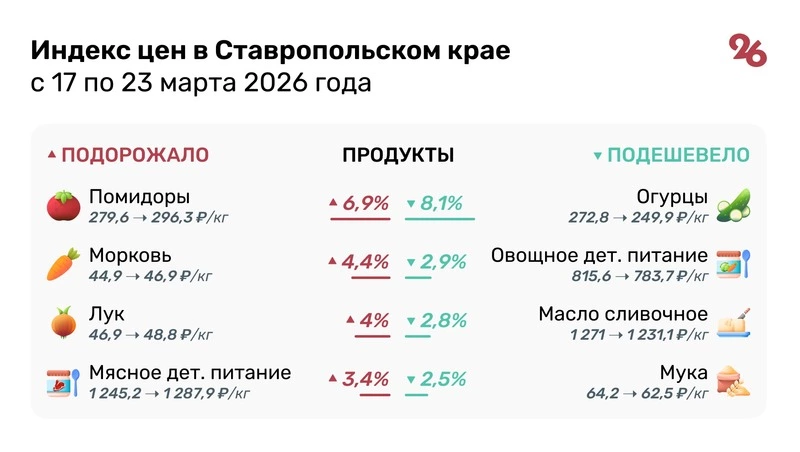The image size is (800, 452).
Task: Click the ПОДОРОЖАЛО column header
Action: (129, 155)
